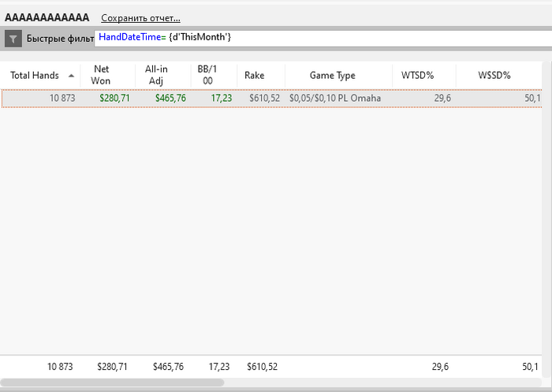This screenshot has width=552, height=392.
Task: Sort by Rake column header
Action: point(254,75)
